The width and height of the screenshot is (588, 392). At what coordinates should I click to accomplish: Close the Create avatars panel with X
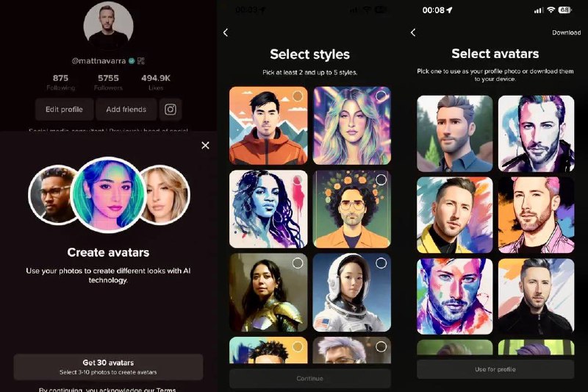(x=205, y=145)
